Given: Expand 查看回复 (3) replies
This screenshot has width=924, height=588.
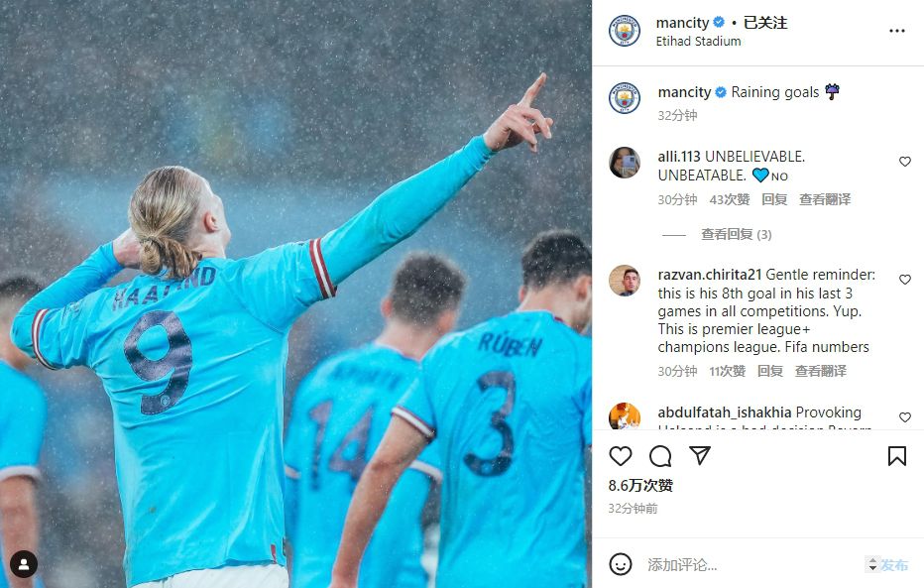Looking at the screenshot, I should pos(736,234).
